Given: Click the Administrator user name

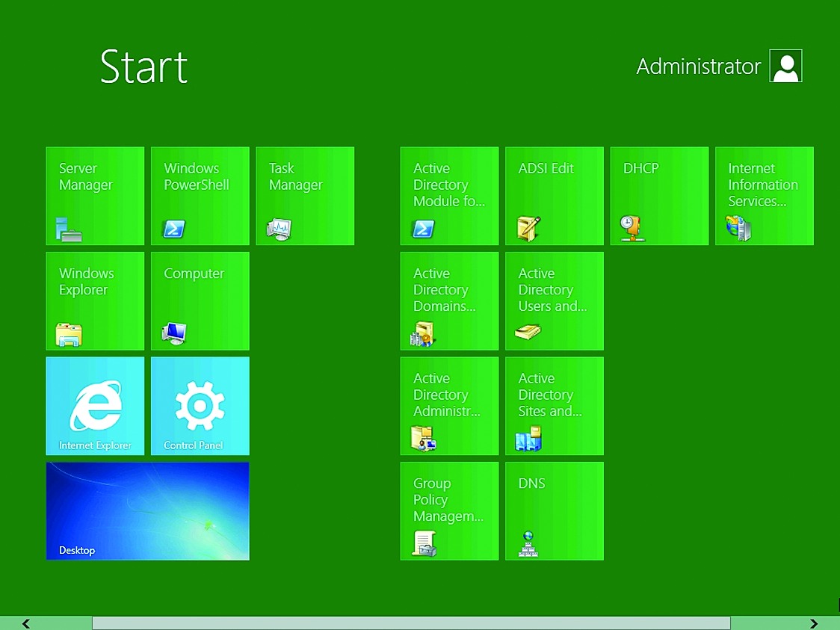Looking at the screenshot, I should [x=698, y=67].
